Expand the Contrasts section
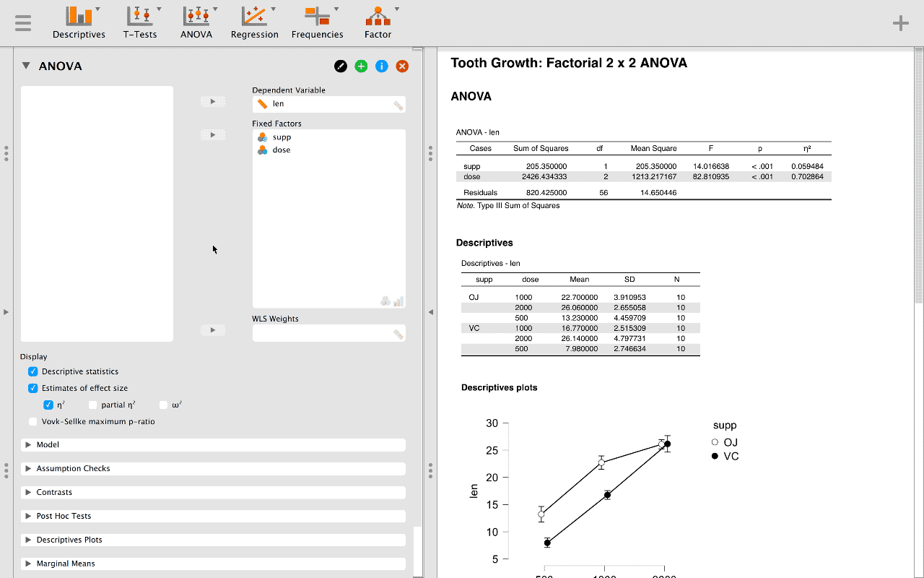The image size is (924, 578). 213,493
